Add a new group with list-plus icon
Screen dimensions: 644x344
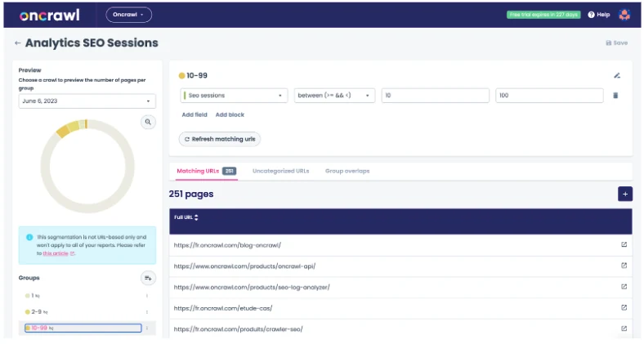(x=148, y=278)
